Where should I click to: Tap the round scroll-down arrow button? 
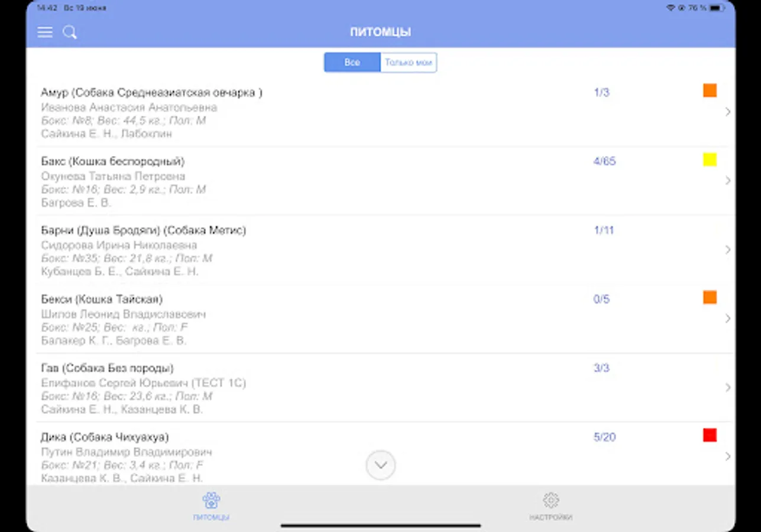click(x=381, y=465)
